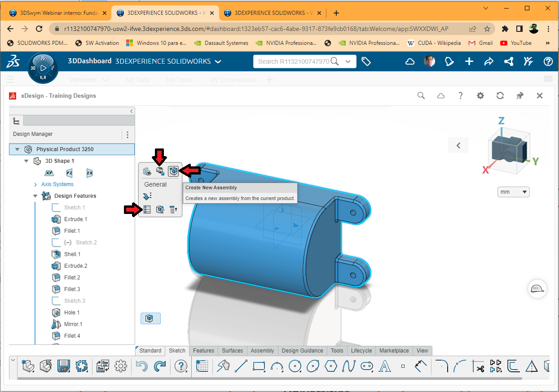Select the Polygon sketch tool

pyautogui.click(x=331, y=366)
